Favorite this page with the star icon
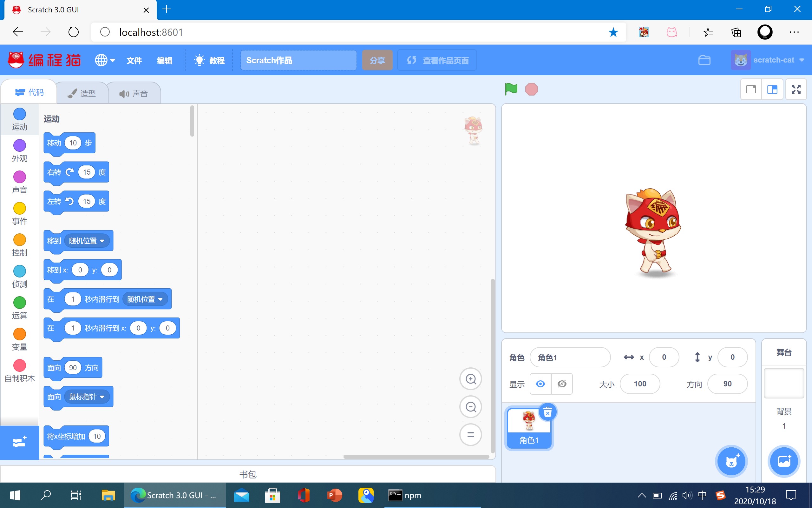The image size is (812, 508). point(613,32)
